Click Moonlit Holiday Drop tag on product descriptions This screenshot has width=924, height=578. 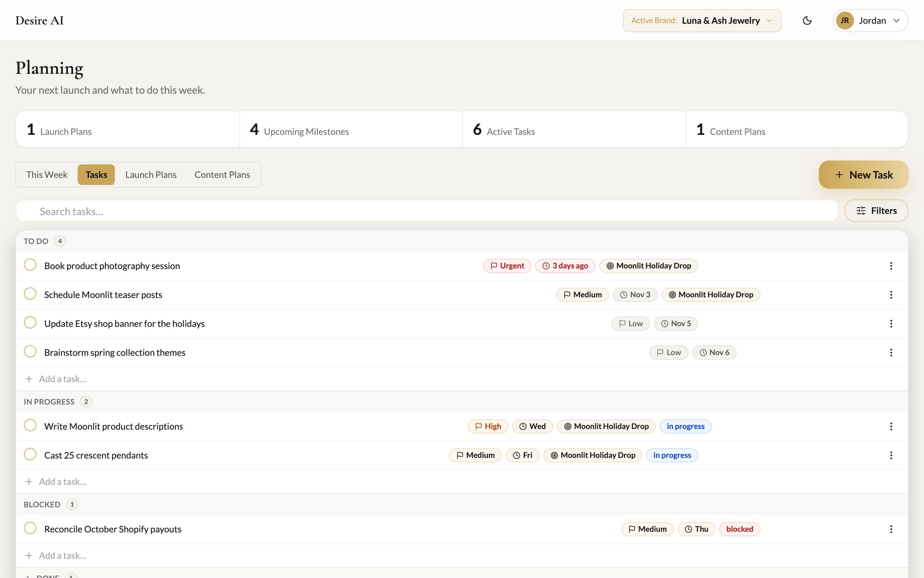coord(606,426)
